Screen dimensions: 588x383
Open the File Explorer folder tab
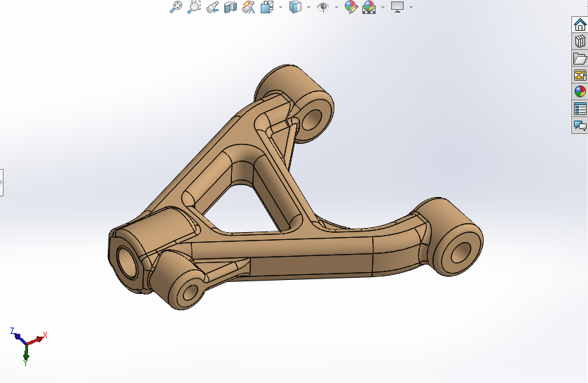580,58
